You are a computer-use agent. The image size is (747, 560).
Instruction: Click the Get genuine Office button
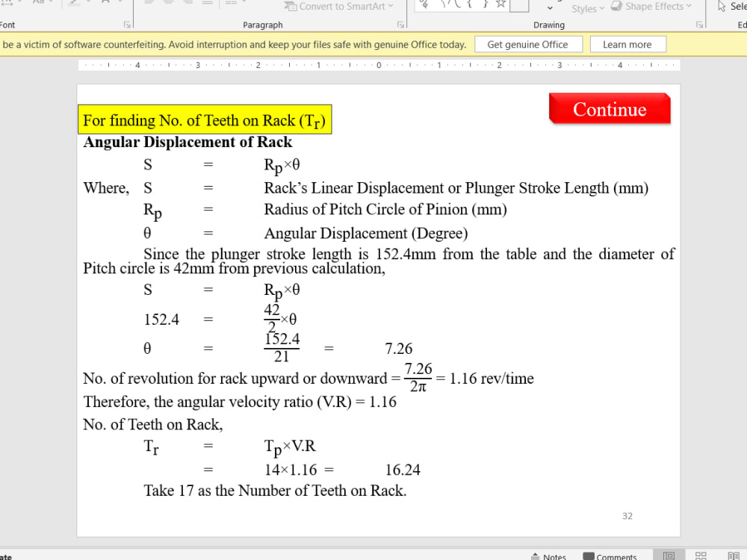click(528, 44)
